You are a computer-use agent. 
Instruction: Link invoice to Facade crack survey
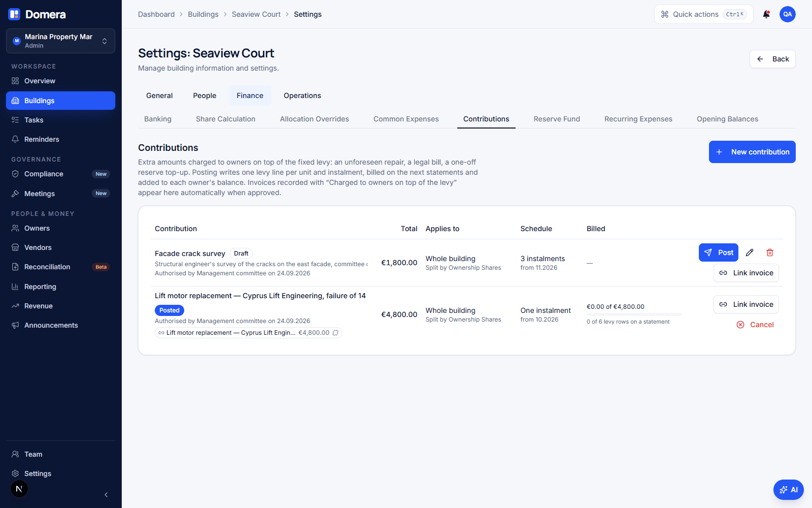746,273
